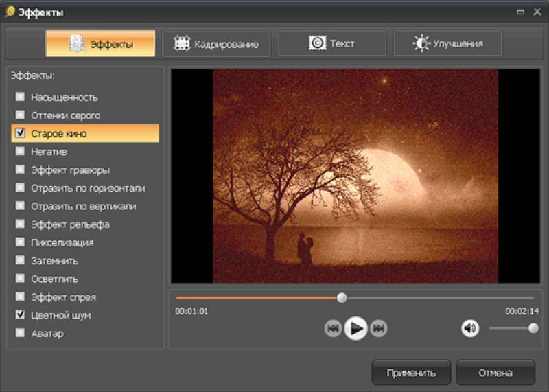This screenshot has width=549, height=392.
Task: Click the volume slider knob
Action: click(533, 328)
